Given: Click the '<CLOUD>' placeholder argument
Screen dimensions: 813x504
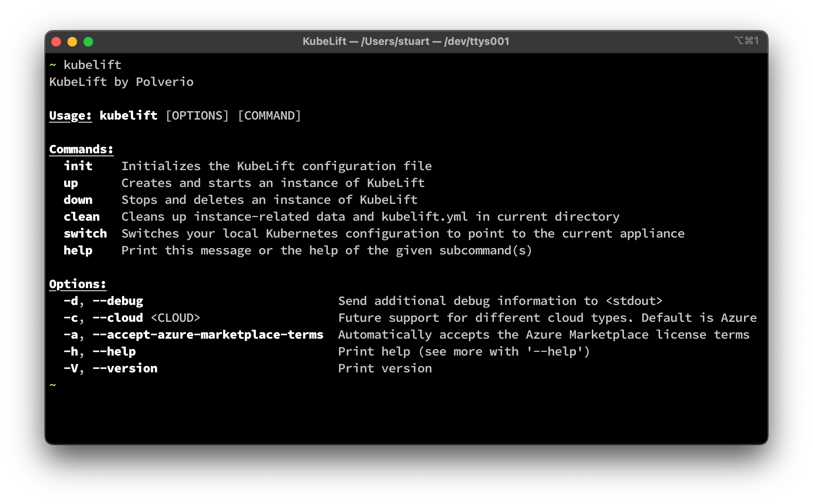Looking at the screenshot, I should point(175,318).
